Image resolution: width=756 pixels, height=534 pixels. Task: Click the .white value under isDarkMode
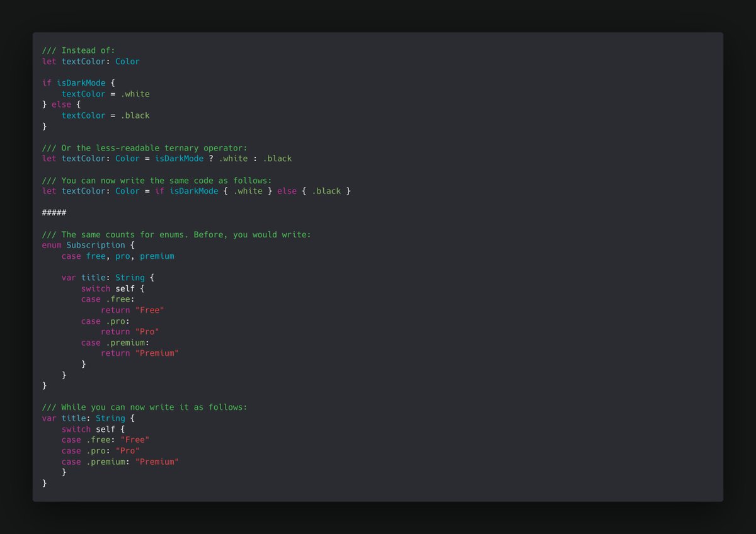click(x=136, y=93)
